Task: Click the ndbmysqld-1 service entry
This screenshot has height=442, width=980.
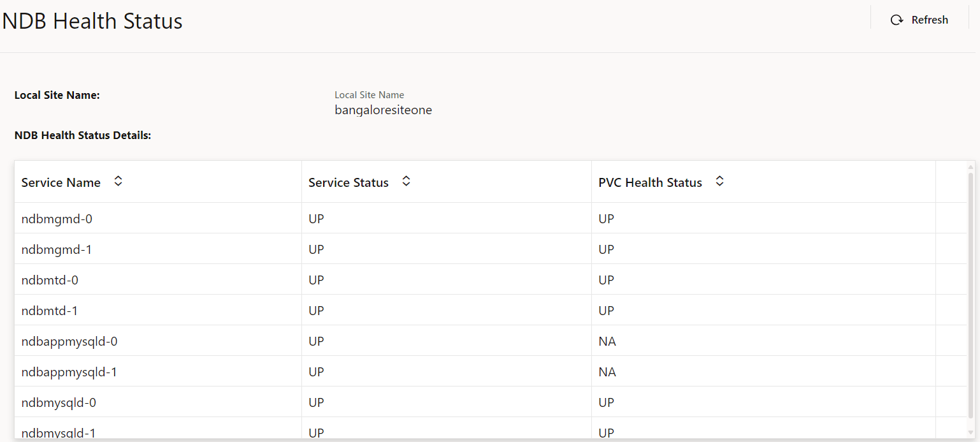Action: 59,432
